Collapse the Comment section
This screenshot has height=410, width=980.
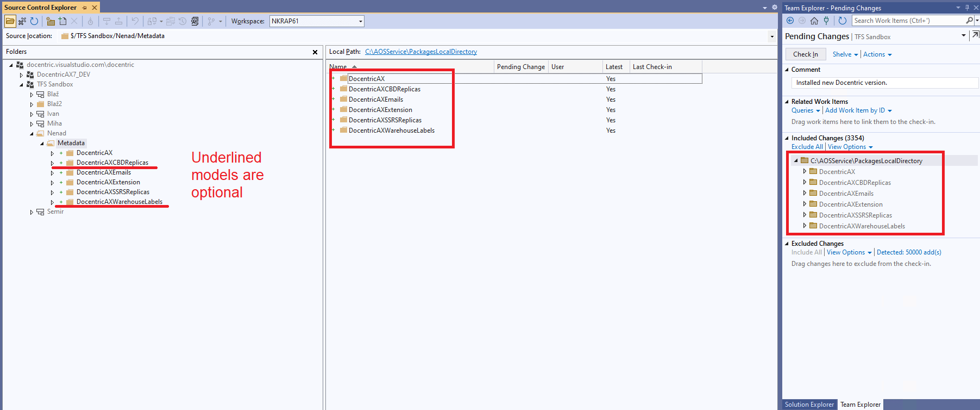coord(787,70)
